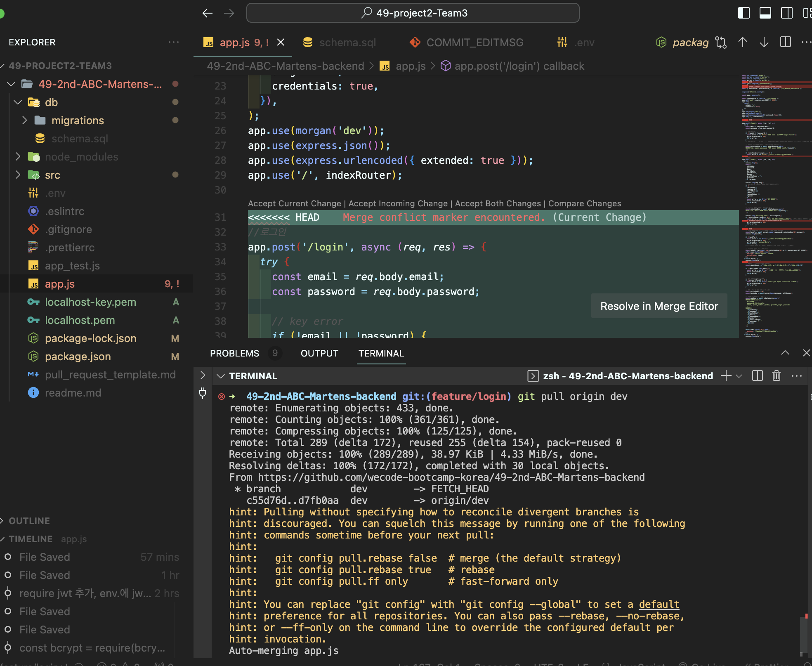The image size is (812, 666).
Task: Toggle primary side bar visibility
Action: pos(744,13)
